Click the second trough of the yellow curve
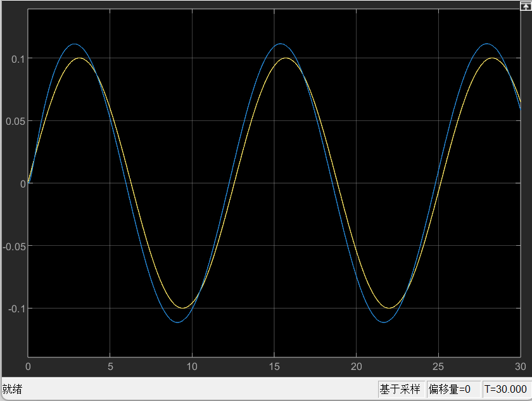The width and height of the screenshot is (532, 401). [388, 309]
